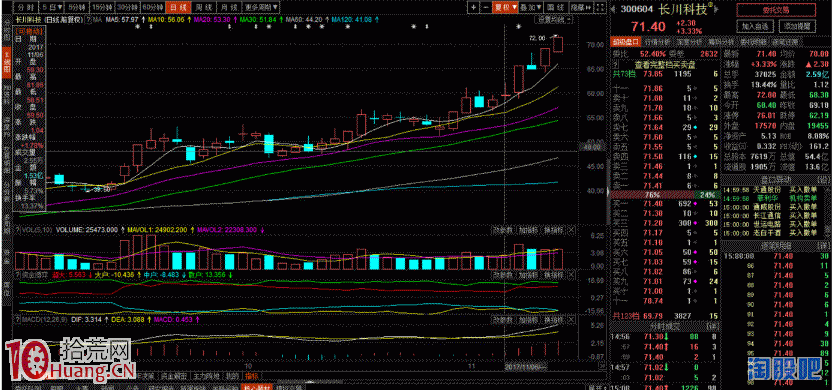Close the MACD indicator panel X

point(571,320)
